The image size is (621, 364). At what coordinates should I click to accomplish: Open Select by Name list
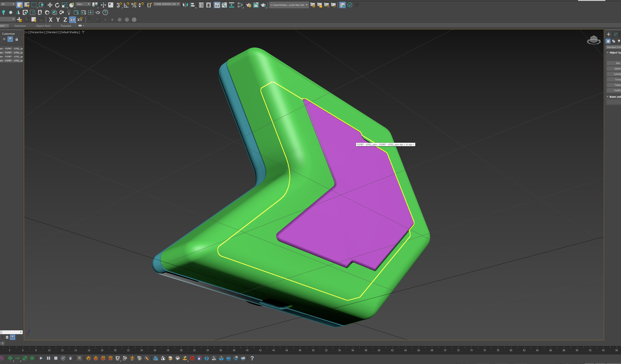pyautogui.click(x=27, y=5)
